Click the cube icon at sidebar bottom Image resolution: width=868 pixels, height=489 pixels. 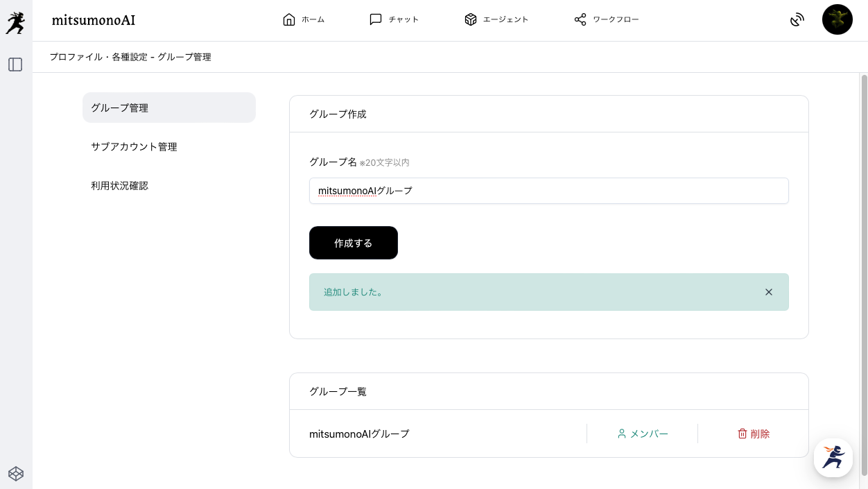(x=16, y=473)
